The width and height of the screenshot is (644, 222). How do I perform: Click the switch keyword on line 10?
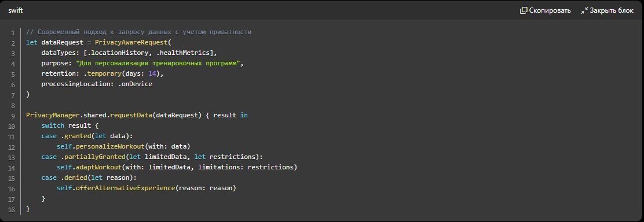coord(53,126)
